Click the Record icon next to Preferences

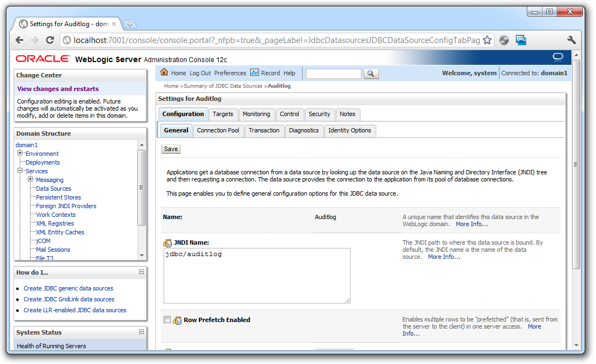[x=254, y=72]
